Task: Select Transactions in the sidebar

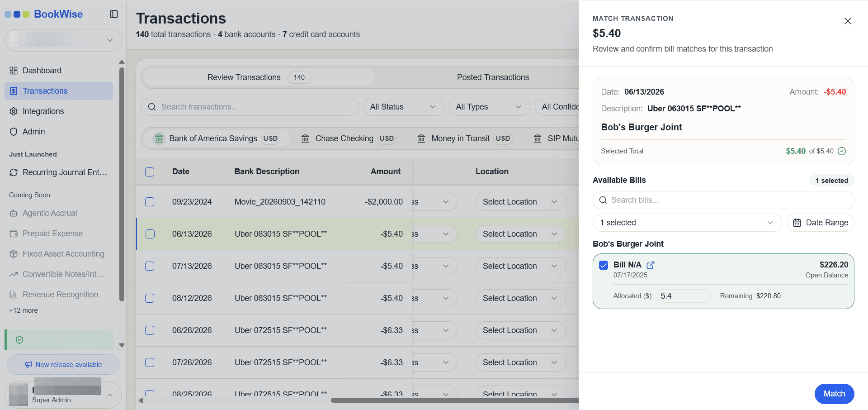Action: pyautogui.click(x=59, y=91)
